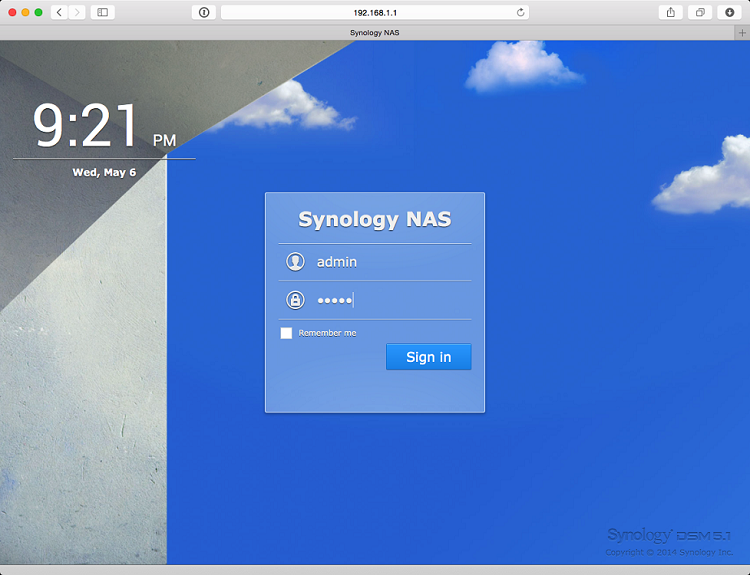Open the Share icon in Safari toolbar
The image size is (750, 575).
click(x=670, y=12)
